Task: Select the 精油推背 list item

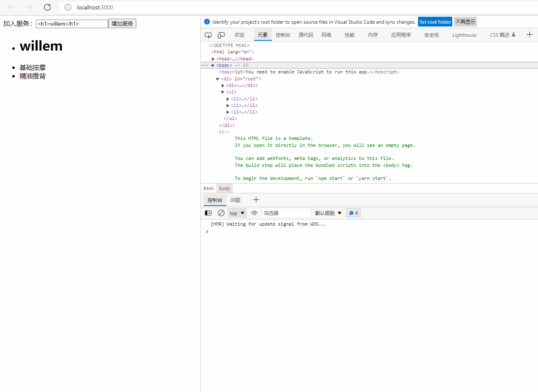Action: [x=33, y=76]
